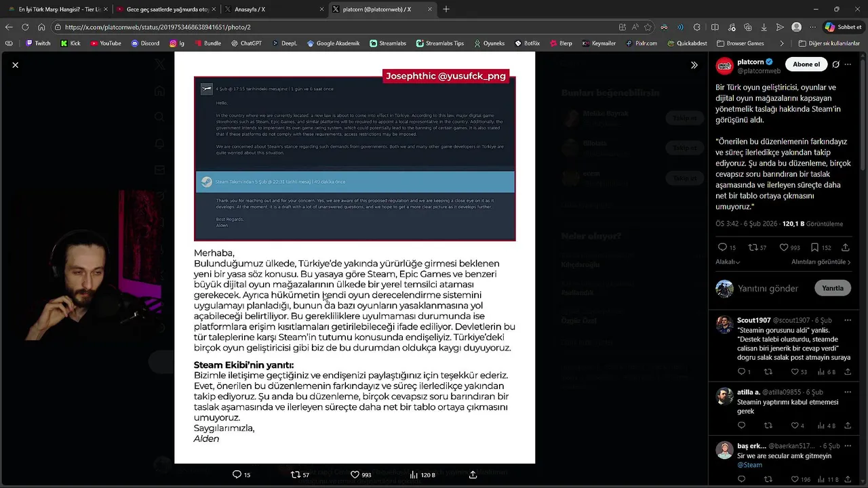Viewport: 868px width, 488px height.
Task: Open platcorn profile avatar in the side panel
Action: point(724,66)
